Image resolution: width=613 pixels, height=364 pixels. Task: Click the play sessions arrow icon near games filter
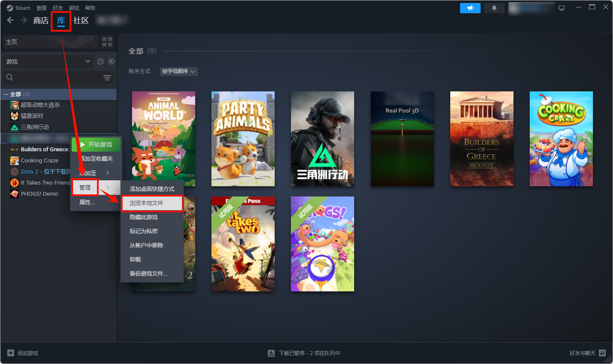click(111, 61)
